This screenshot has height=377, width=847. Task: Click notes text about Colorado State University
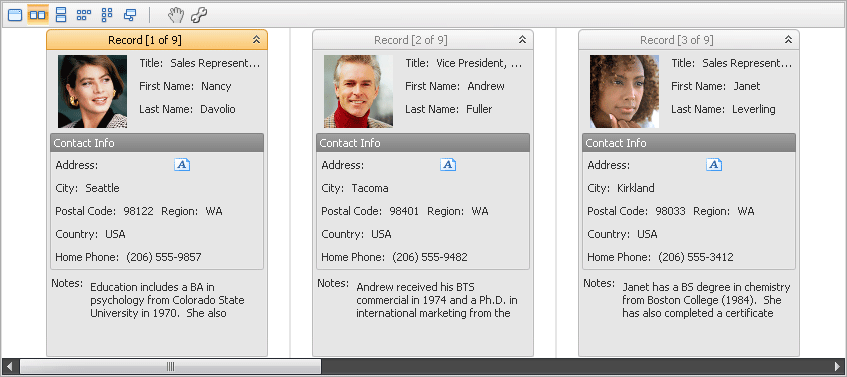(x=167, y=300)
